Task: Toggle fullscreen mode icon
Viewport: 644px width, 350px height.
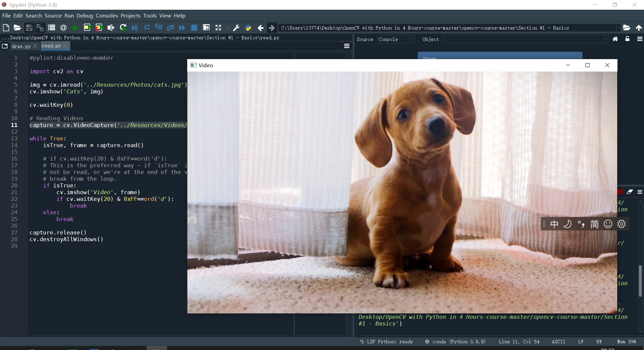Action: (x=218, y=28)
